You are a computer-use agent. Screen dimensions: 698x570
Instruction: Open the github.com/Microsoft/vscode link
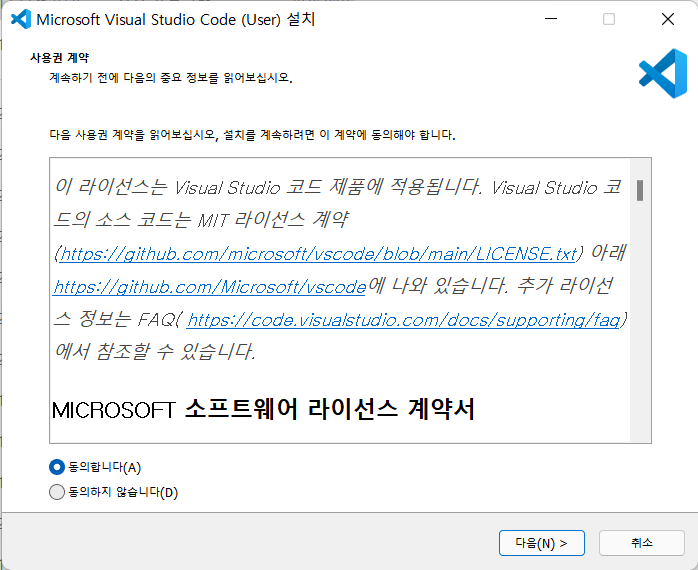click(209, 287)
